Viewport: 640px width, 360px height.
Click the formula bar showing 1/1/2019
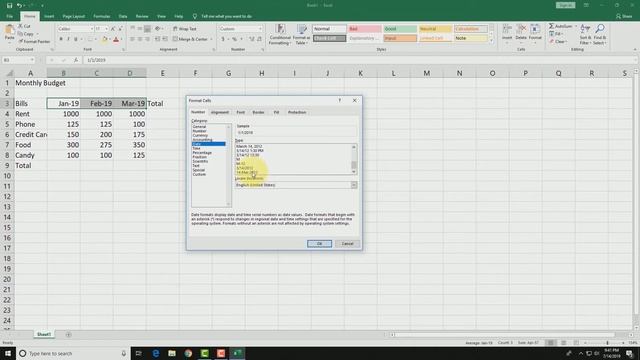pos(359,60)
